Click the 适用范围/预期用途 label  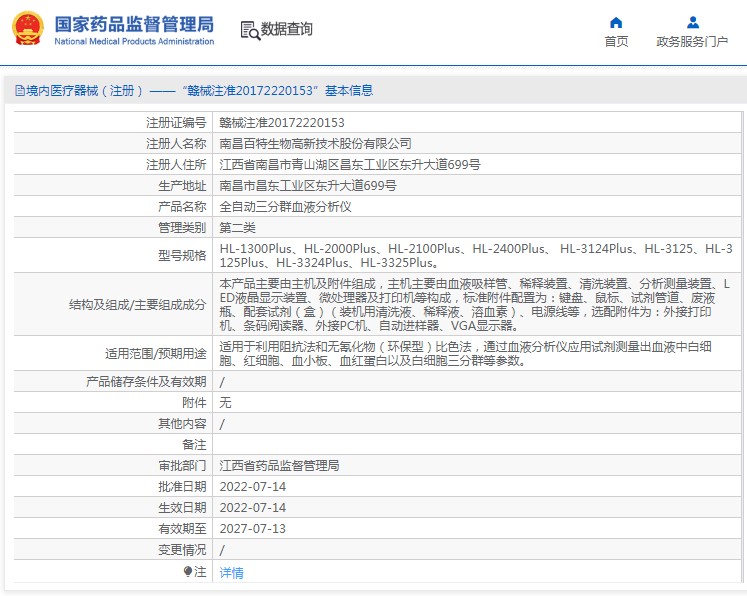[x=155, y=354]
